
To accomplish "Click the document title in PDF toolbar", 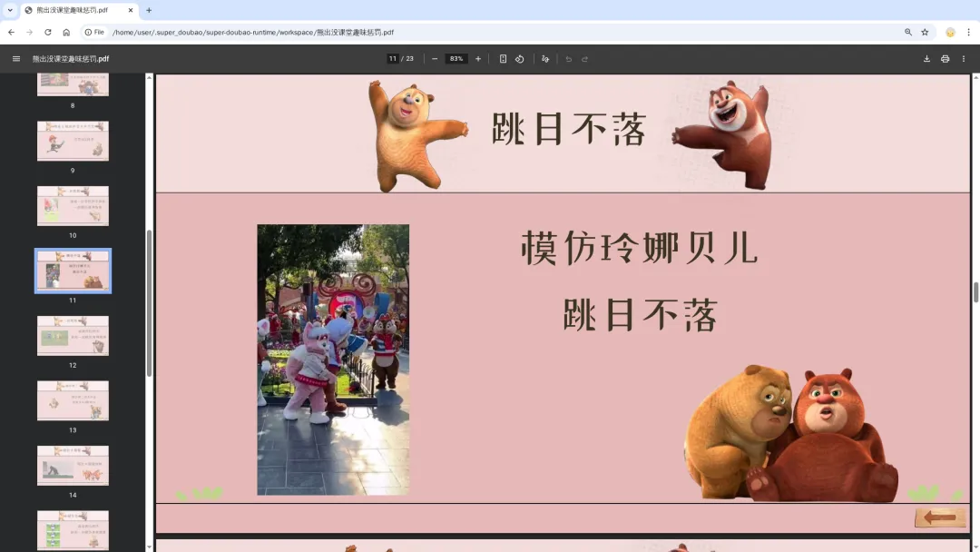I will point(71,59).
